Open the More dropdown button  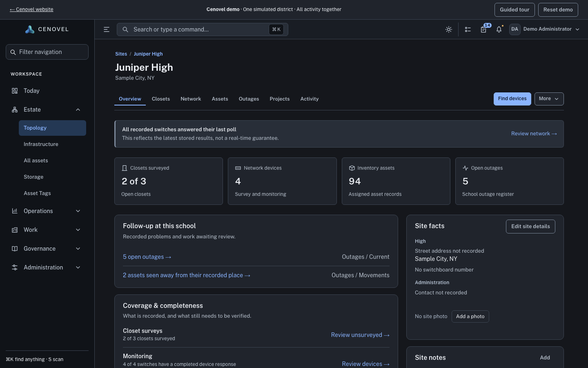point(549,99)
